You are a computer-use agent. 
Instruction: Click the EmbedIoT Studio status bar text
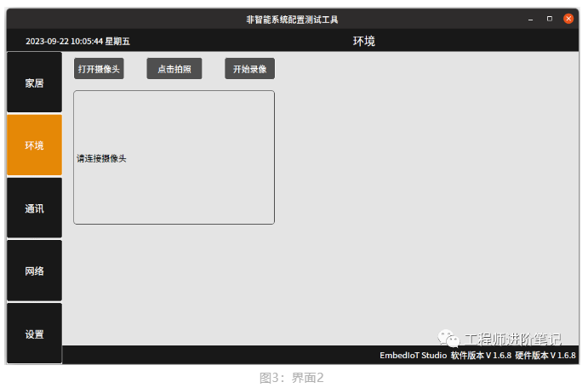[x=414, y=356]
